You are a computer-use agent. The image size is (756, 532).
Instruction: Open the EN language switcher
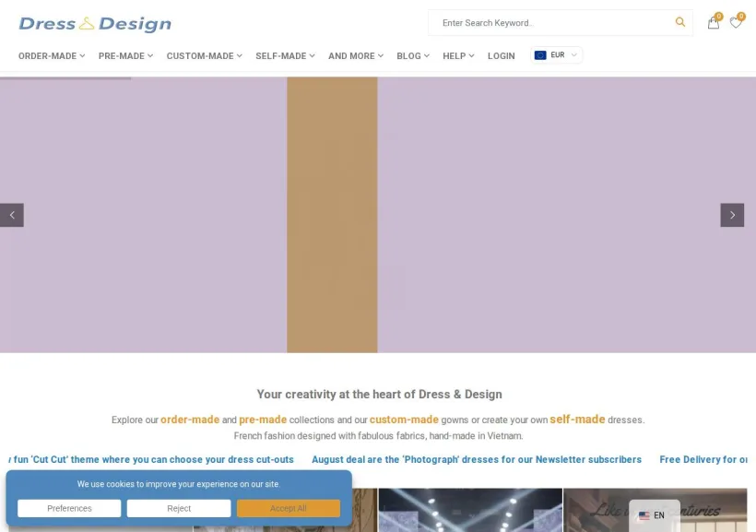(655, 515)
